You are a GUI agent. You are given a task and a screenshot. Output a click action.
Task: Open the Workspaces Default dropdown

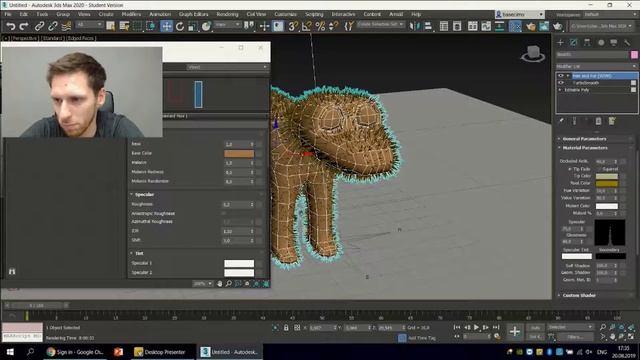click(610, 15)
